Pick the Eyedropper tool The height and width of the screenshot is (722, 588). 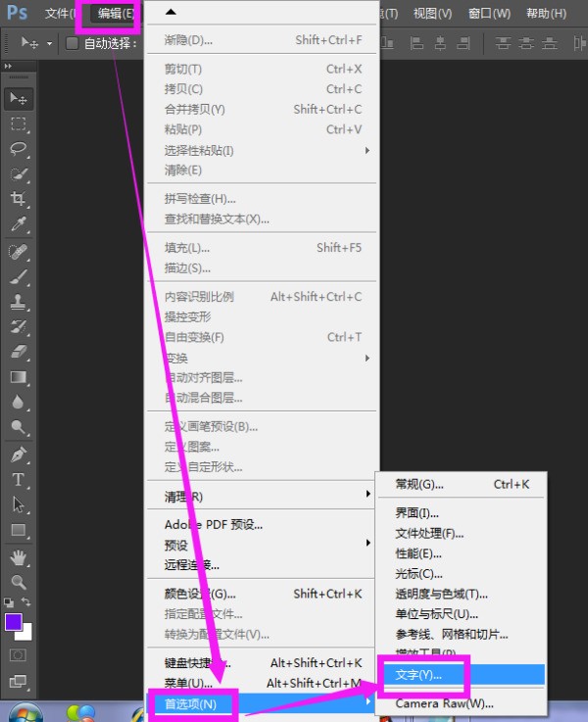[19, 224]
